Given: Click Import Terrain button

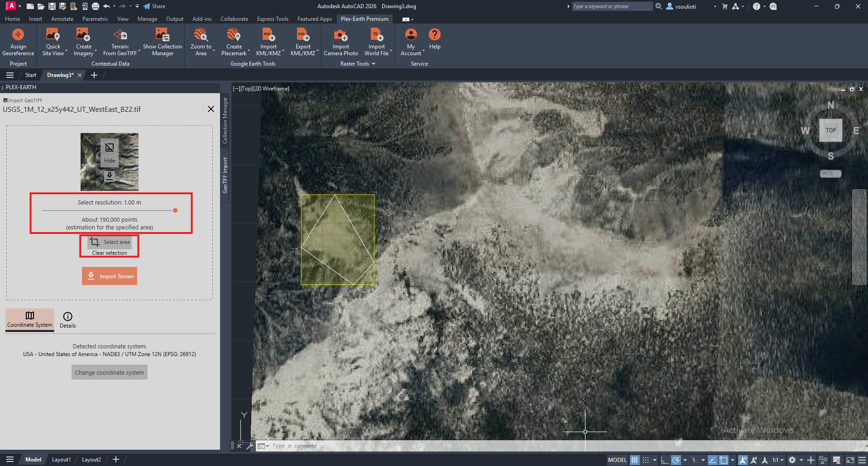Looking at the screenshot, I should point(110,276).
